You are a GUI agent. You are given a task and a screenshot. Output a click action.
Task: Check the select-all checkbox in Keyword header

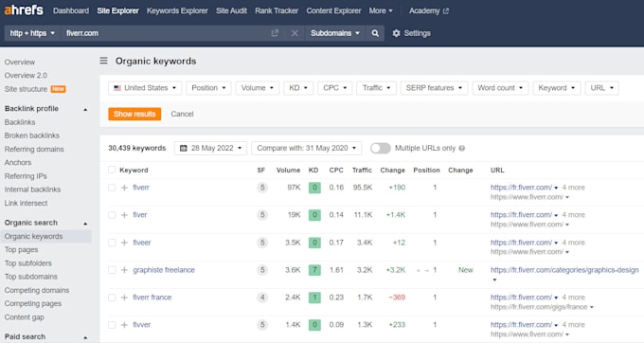[112, 170]
